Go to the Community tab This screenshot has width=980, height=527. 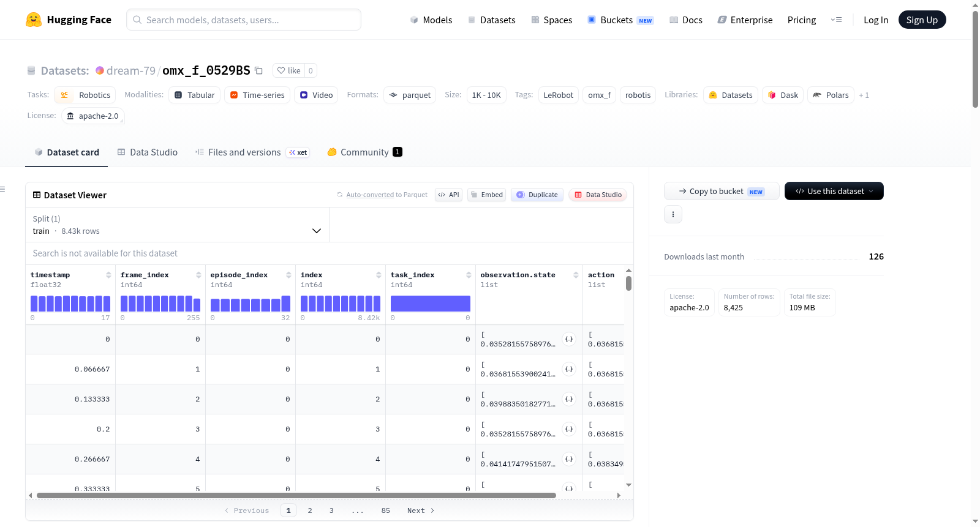(x=364, y=152)
